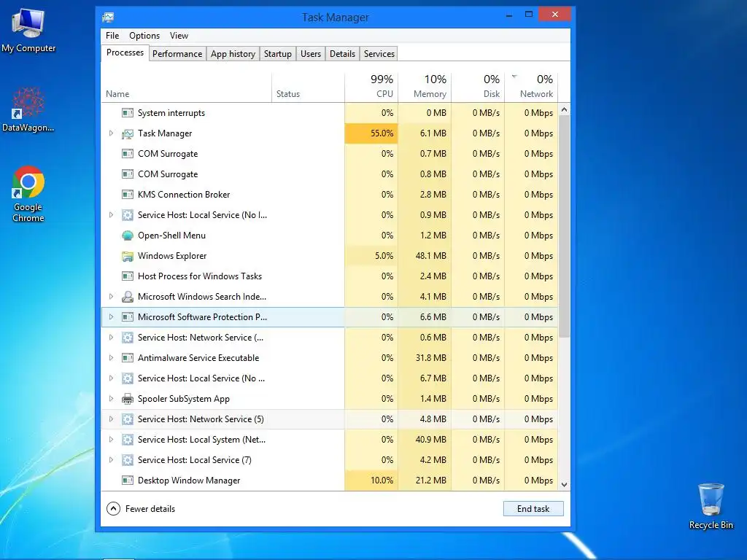
Task: Open the View menu
Action: point(179,36)
